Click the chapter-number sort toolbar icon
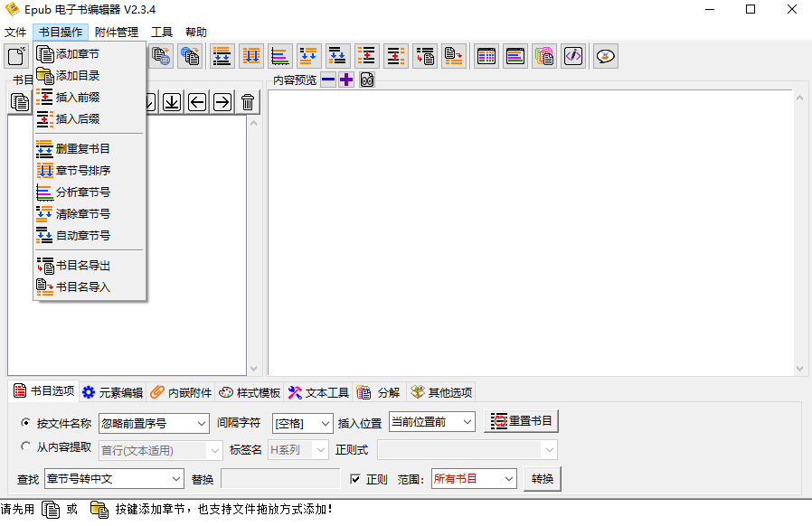Screen dimensions: 812x526 (x=251, y=56)
